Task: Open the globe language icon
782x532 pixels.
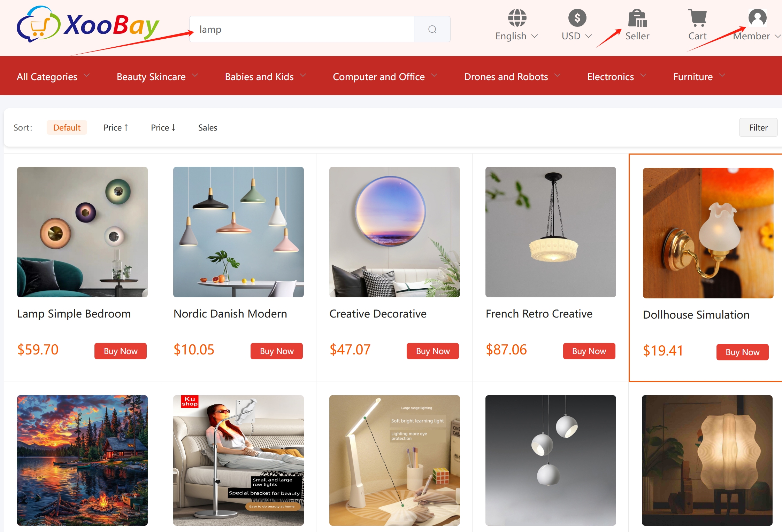Action: pos(517,18)
